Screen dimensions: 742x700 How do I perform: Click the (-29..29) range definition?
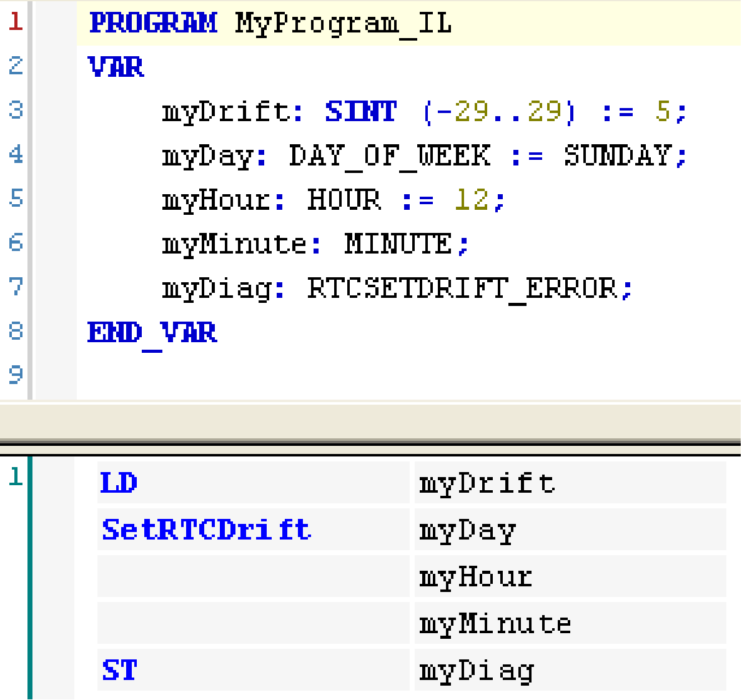(x=500, y=112)
